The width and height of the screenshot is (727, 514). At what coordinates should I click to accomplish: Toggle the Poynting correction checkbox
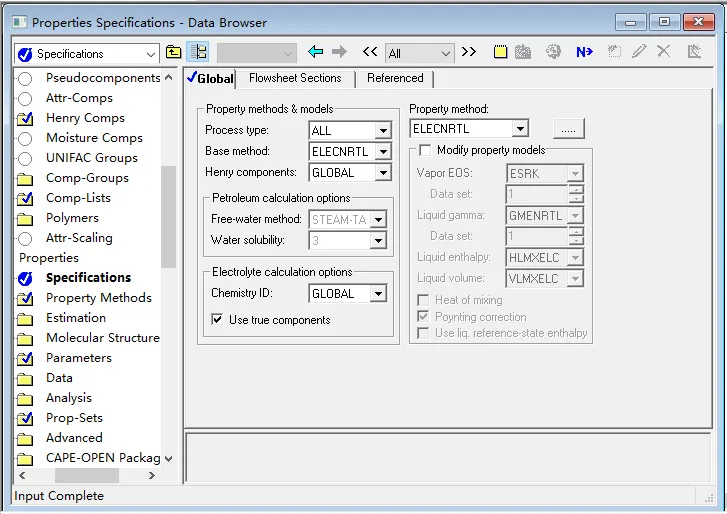[423, 317]
